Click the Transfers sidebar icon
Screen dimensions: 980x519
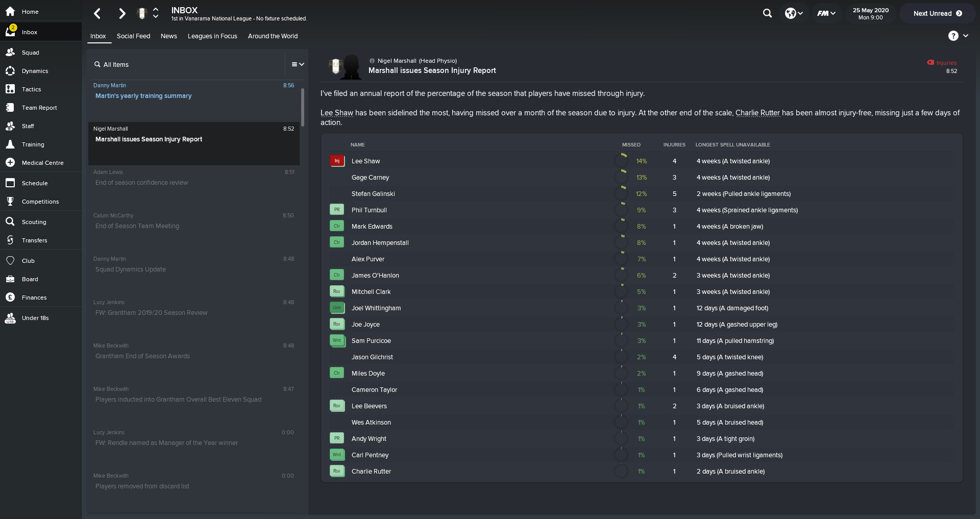coord(10,240)
